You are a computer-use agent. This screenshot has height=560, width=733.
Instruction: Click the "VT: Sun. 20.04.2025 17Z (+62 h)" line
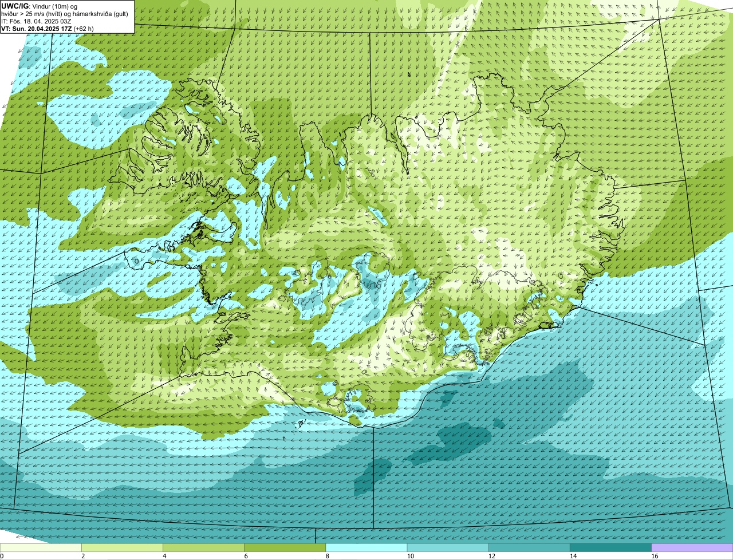48,28
